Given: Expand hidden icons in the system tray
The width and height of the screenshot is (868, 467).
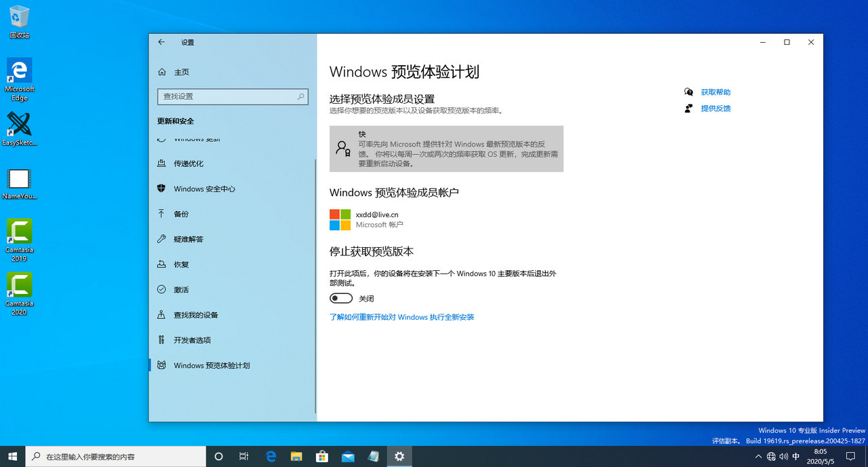Looking at the screenshot, I should pyautogui.click(x=758, y=456).
